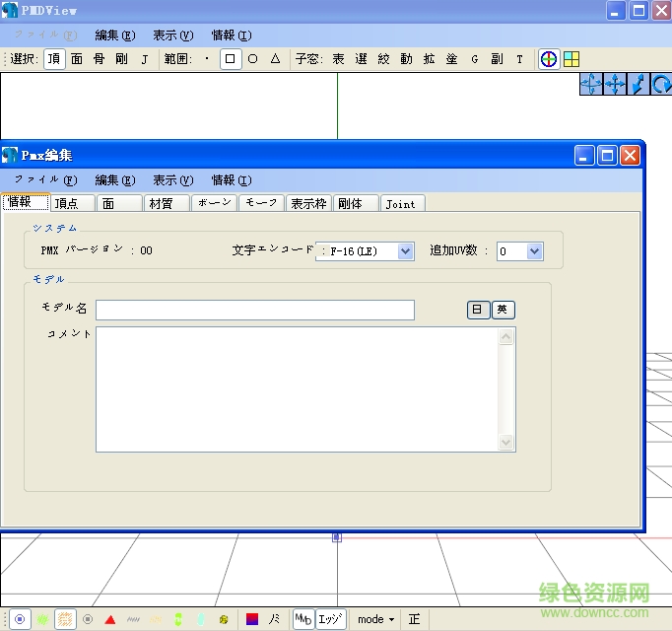Open the 追加UV数 dropdown

(534, 251)
